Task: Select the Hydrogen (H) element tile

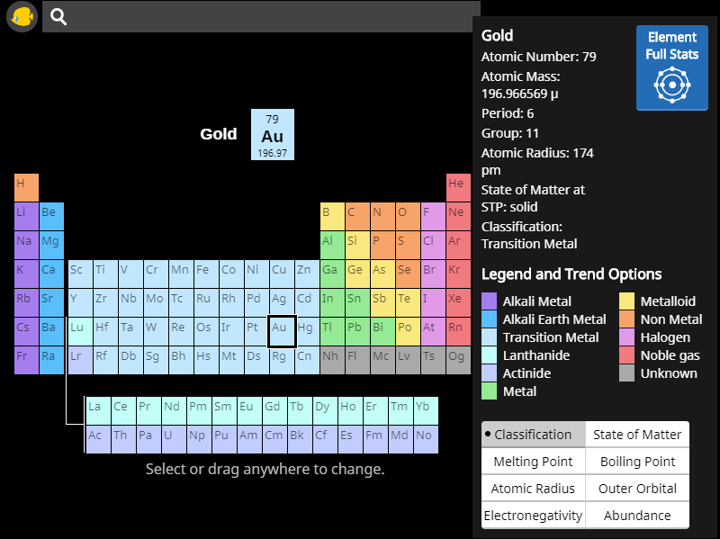Action: (x=26, y=187)
